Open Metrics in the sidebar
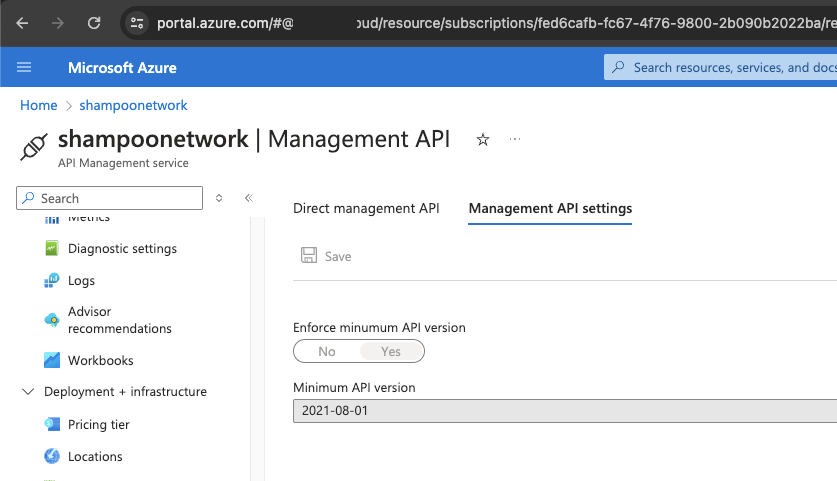The width and height of the screenshot is (837, 481). pos(89,218)
